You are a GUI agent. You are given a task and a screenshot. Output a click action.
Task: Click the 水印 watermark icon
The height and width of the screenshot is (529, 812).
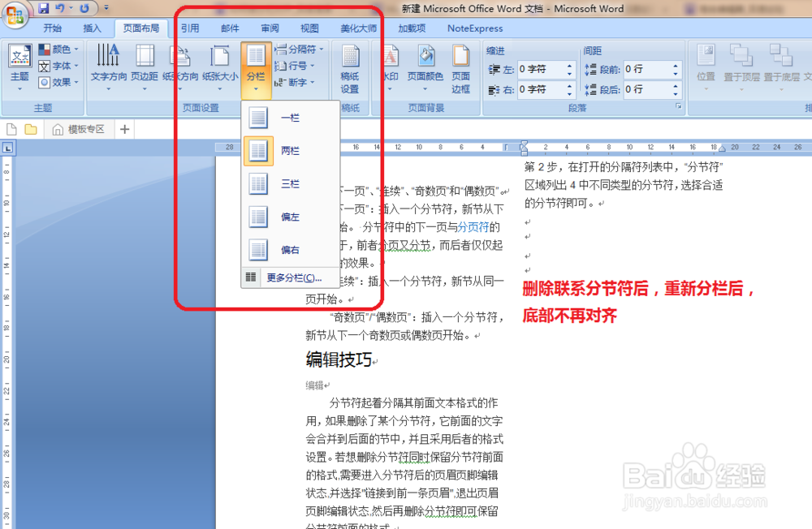click(391, 56)
